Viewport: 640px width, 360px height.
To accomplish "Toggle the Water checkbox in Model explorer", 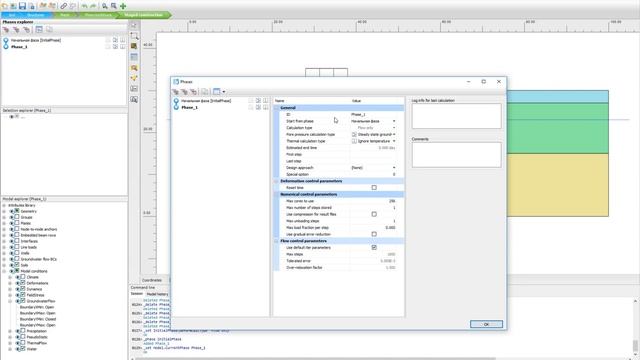I will (x=23, y=349).
